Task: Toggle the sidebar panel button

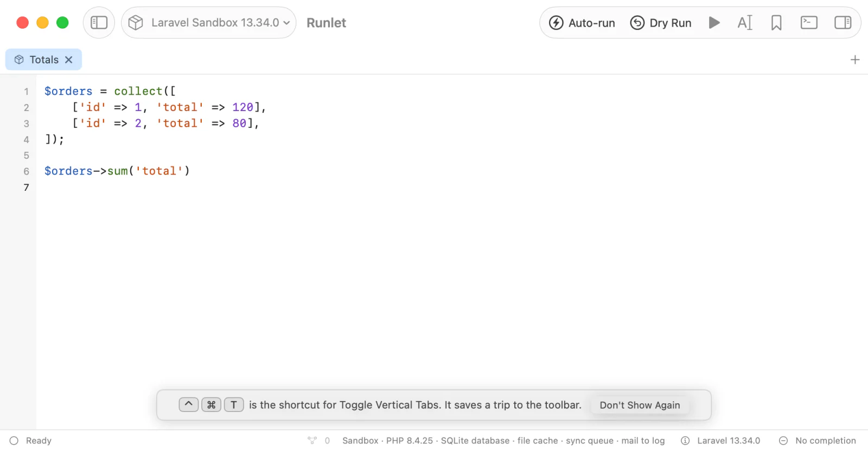Action: pos(99,23)
